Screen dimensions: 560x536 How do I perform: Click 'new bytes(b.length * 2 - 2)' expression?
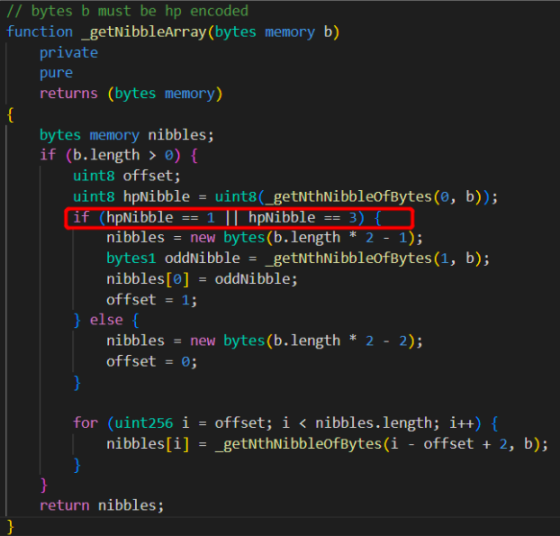tap(302, 341)
